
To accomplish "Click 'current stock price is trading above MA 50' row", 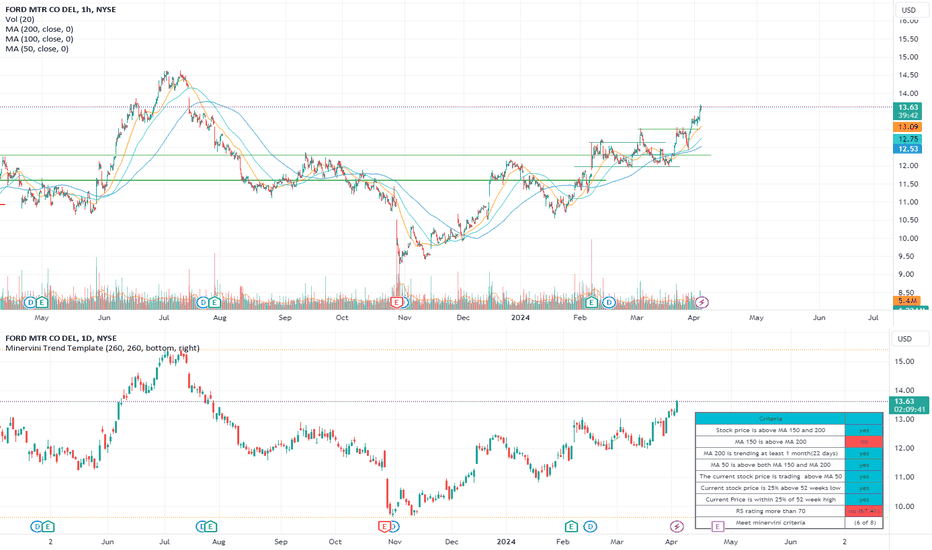I will 770,476.
